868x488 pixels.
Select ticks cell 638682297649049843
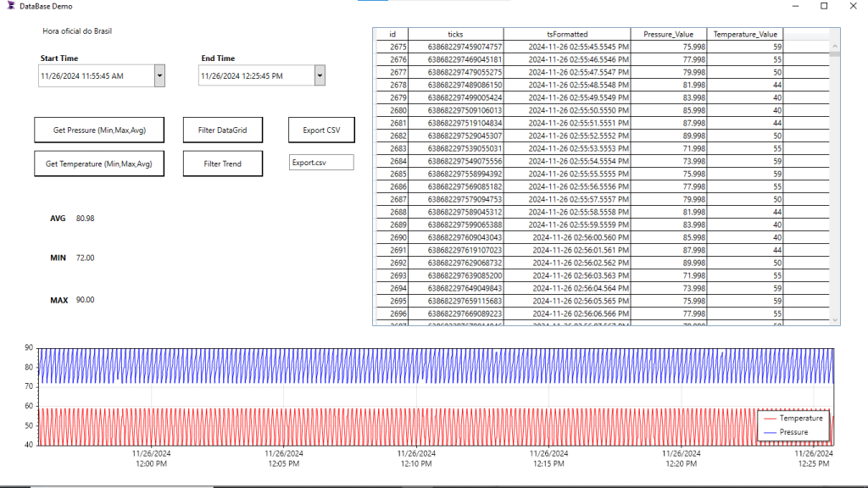tap(455, 289)
